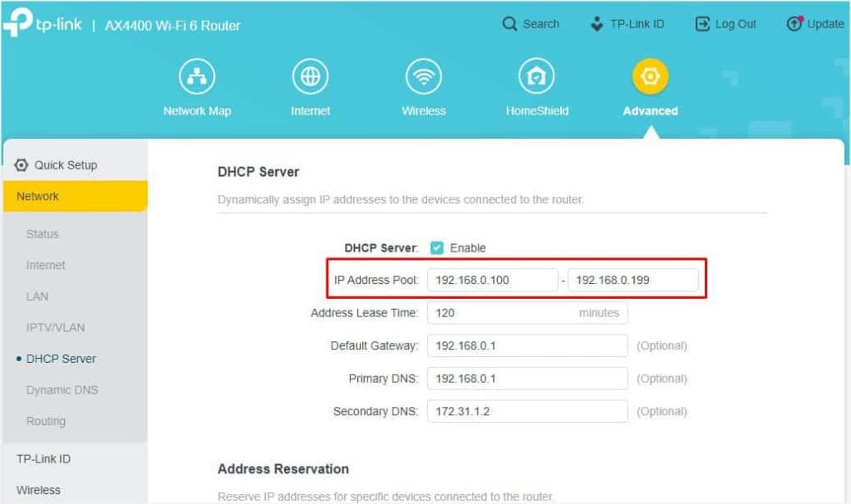Open the Network Map view
Viewport: 851px width, 504px height.
tap(197, 86)
